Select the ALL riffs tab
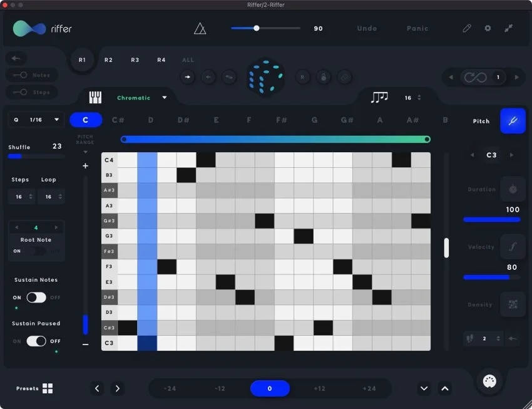Screen dimensions: 532x409 [188, 60]
